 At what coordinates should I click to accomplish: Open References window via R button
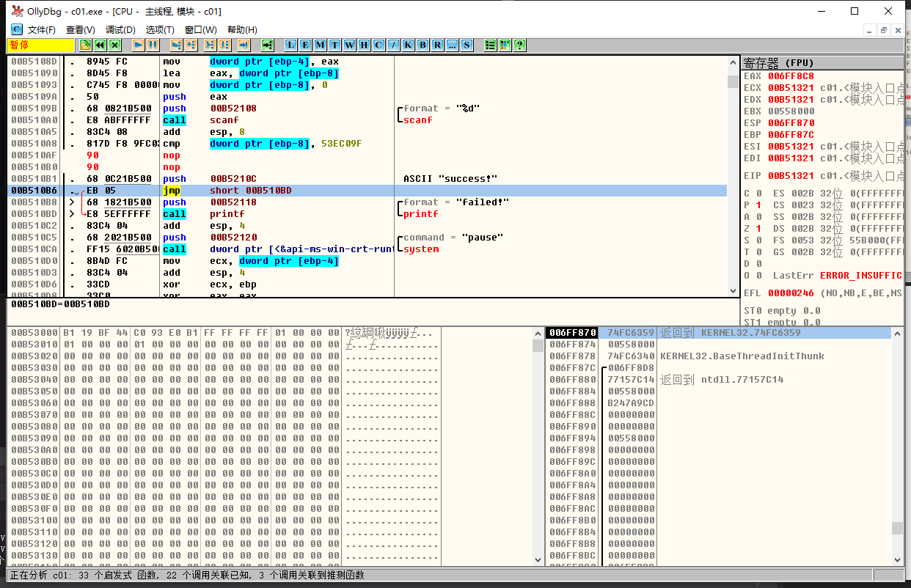pyautogui.click(x=437, y=45)
